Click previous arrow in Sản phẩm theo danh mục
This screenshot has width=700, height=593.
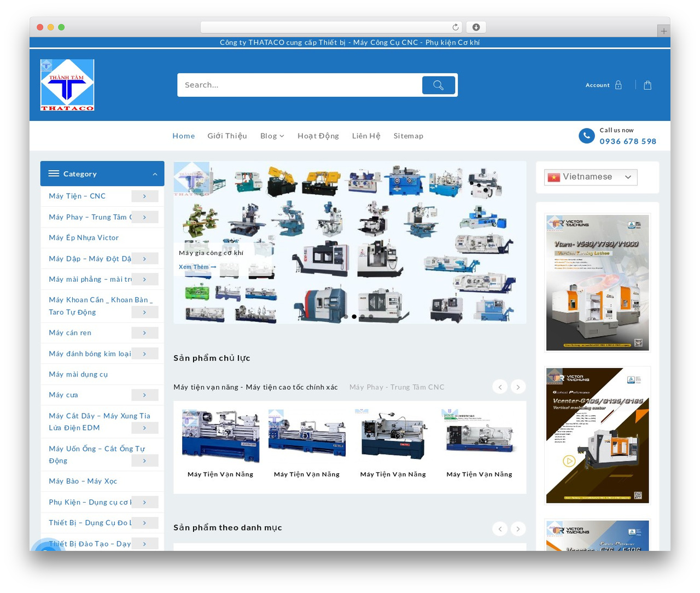(x=500, y=528)
